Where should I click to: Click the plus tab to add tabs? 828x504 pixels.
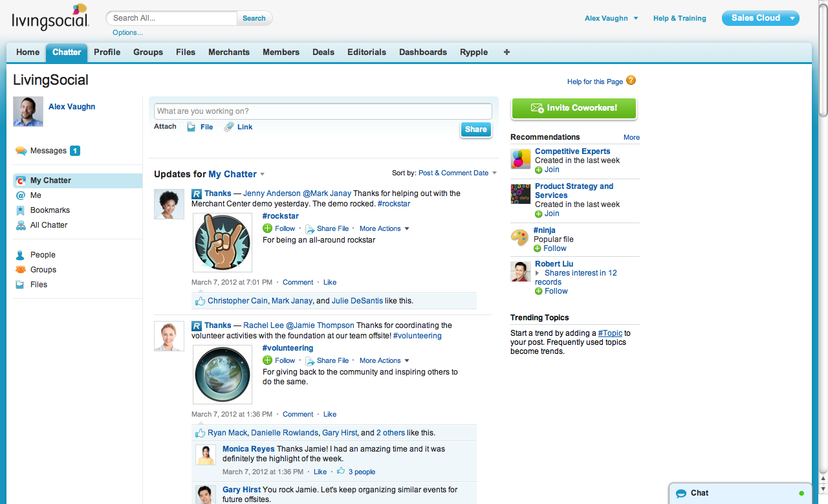point(507,52)
